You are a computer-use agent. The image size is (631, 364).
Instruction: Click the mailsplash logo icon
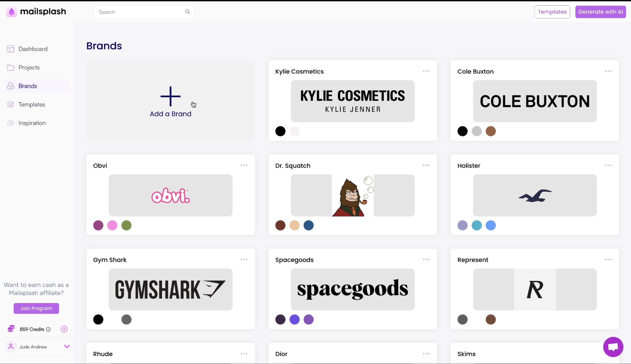pos(11,11)
